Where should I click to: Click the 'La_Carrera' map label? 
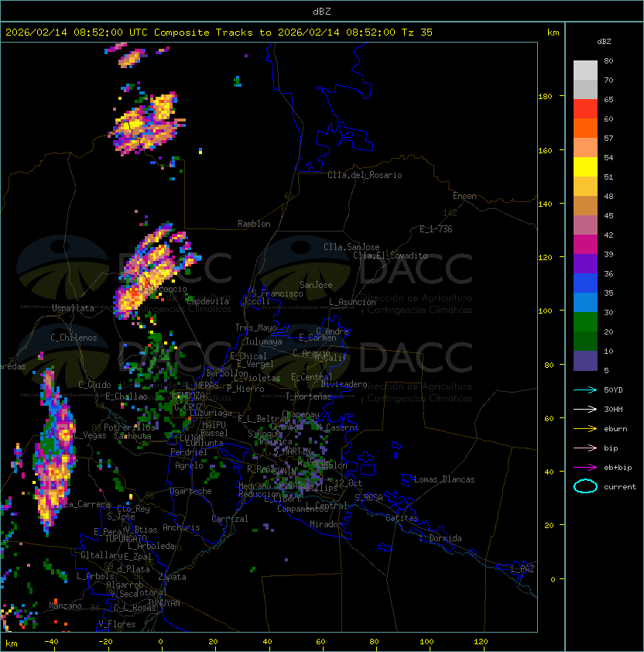click(87, 504)
